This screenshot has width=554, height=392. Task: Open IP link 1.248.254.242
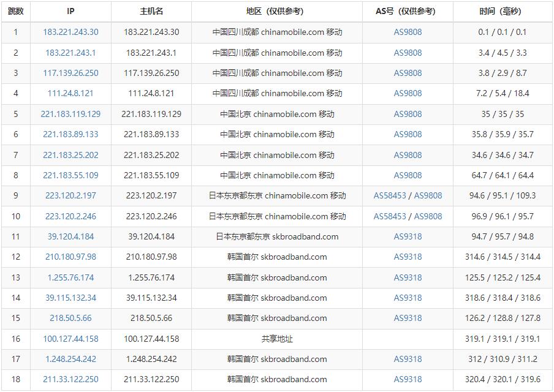(x=70, y=359)
